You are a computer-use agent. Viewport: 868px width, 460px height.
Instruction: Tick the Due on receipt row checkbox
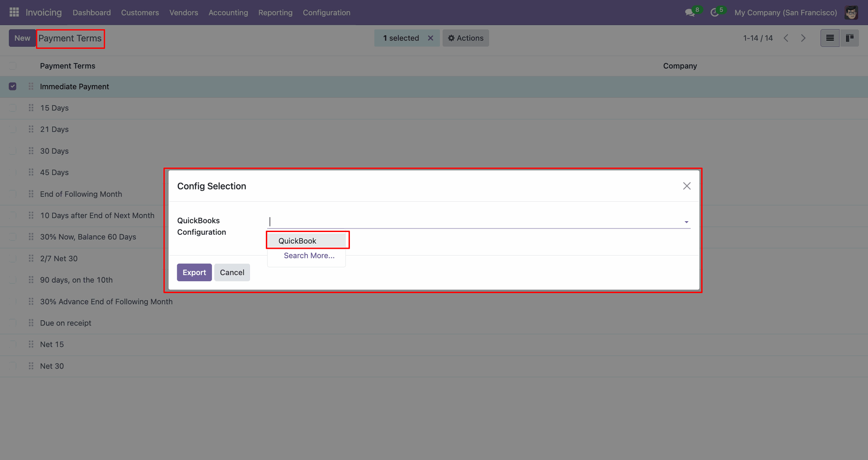tap(13, 323)
